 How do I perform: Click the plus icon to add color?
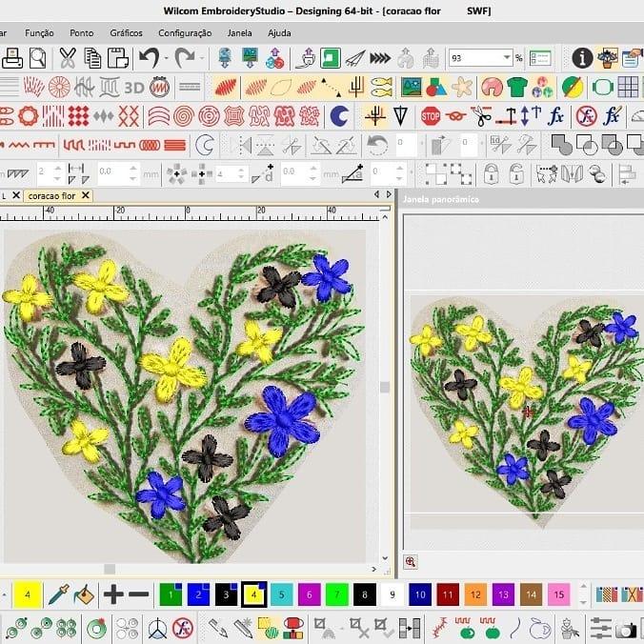coord(113,595)
